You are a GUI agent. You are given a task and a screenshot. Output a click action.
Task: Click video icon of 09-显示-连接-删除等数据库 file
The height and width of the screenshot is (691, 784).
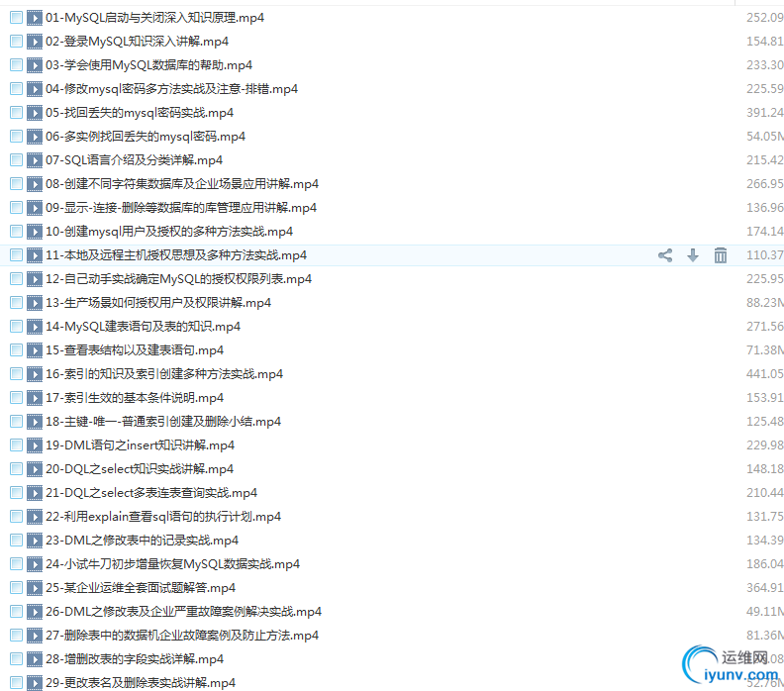pyautogui.click(x=35, y=208)
